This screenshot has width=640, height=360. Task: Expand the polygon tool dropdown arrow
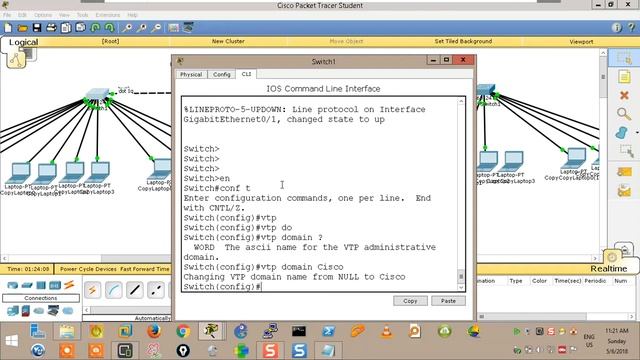(x=637, y=133)
